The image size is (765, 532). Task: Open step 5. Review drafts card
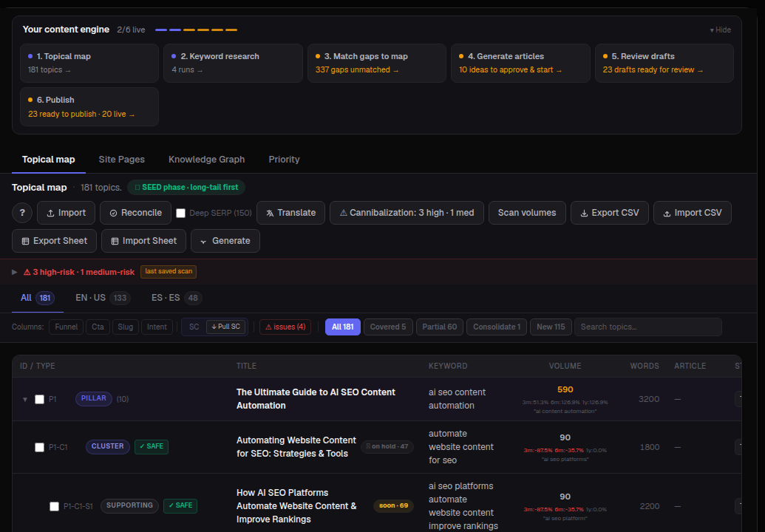tap(664, 63)
